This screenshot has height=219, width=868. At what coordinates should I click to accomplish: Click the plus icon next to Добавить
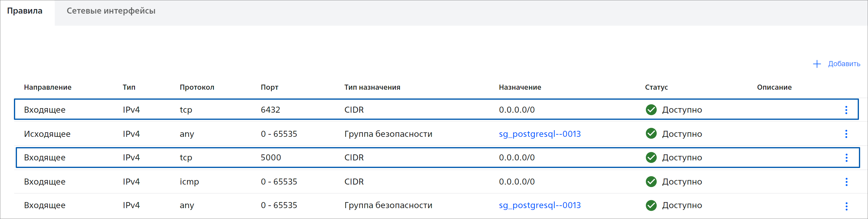[817, 64]
